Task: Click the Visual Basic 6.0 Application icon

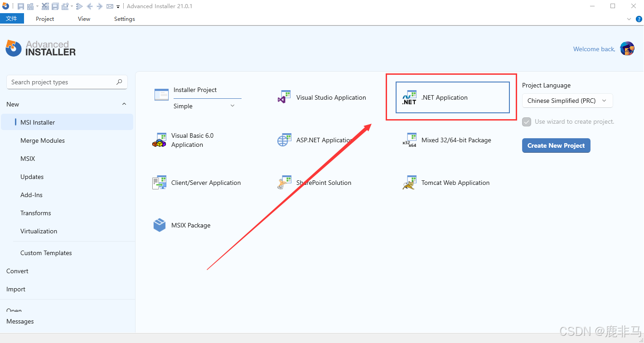Action: [159, 140]
